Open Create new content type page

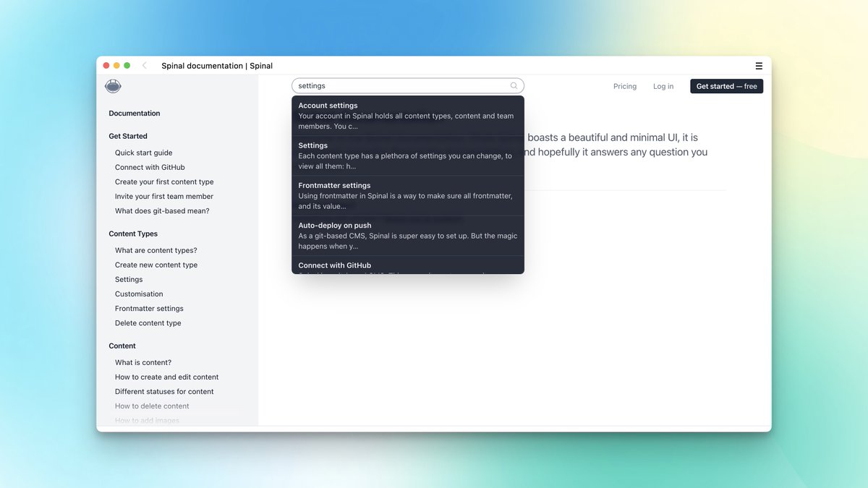(156, 265)
